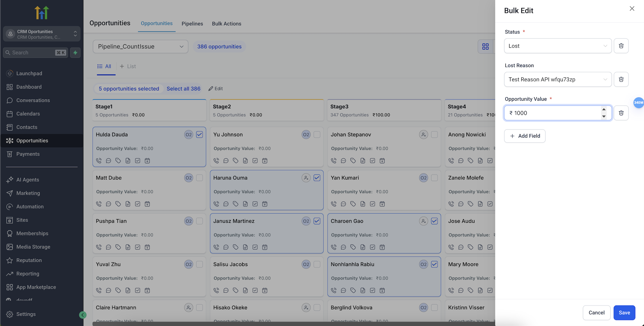Click phone icon on Charoen Gao card

click(x=334, y=247)
